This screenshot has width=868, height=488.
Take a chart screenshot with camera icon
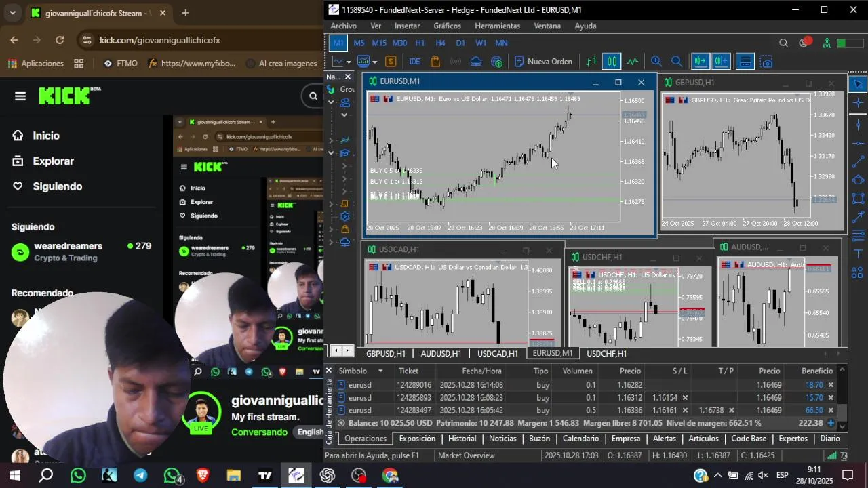click(x=766, y=62)
